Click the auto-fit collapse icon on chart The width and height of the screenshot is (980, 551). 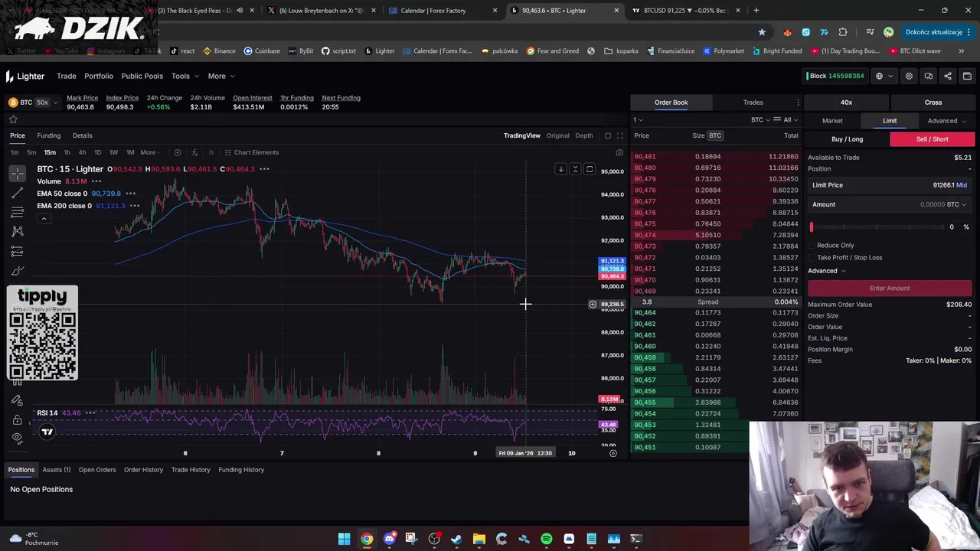click(x=575, y=169)
